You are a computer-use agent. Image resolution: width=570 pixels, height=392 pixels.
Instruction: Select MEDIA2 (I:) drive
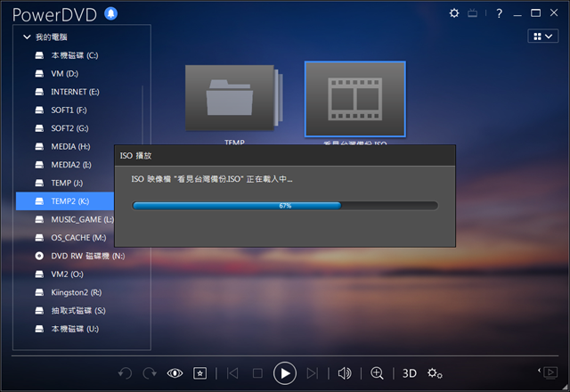point(71,164)
